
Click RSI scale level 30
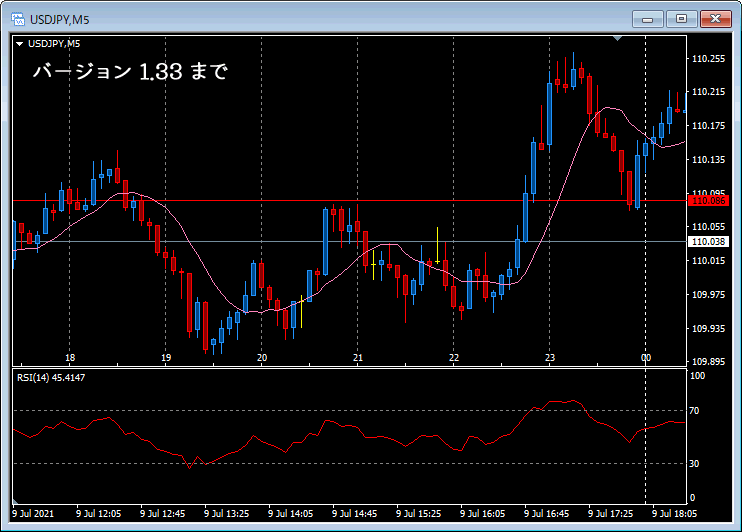click(x=694, y=464)
